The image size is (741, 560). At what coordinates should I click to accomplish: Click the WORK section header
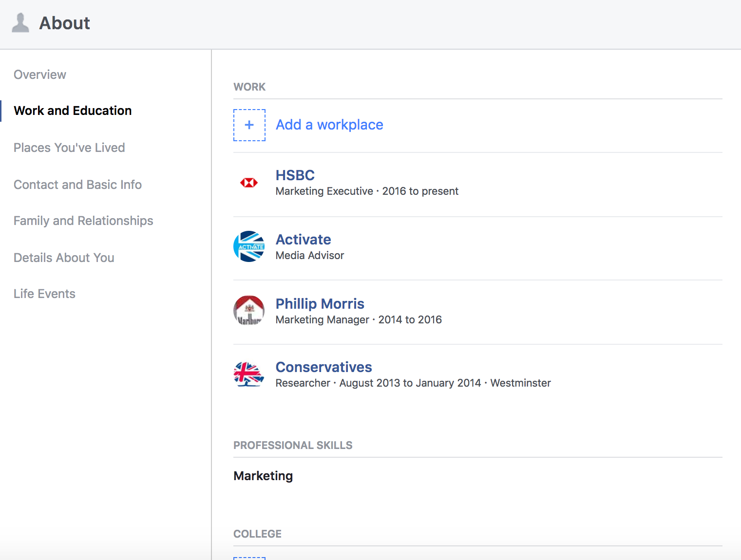(249, 87)
